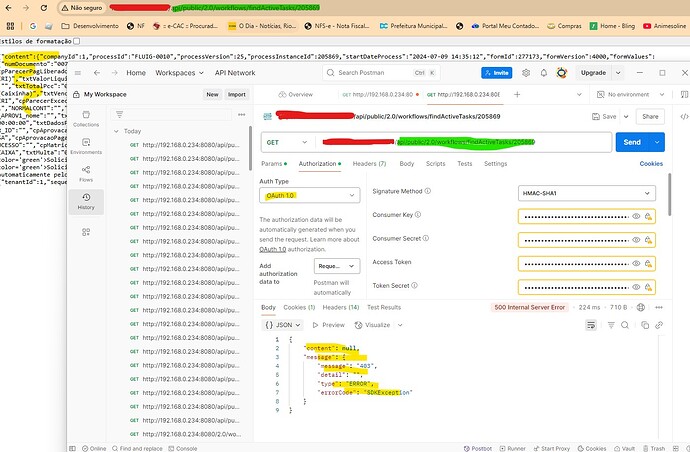Switch to the Headers (7) request tab
This screenshot has height=452, width=690.
tap(369, 163)
